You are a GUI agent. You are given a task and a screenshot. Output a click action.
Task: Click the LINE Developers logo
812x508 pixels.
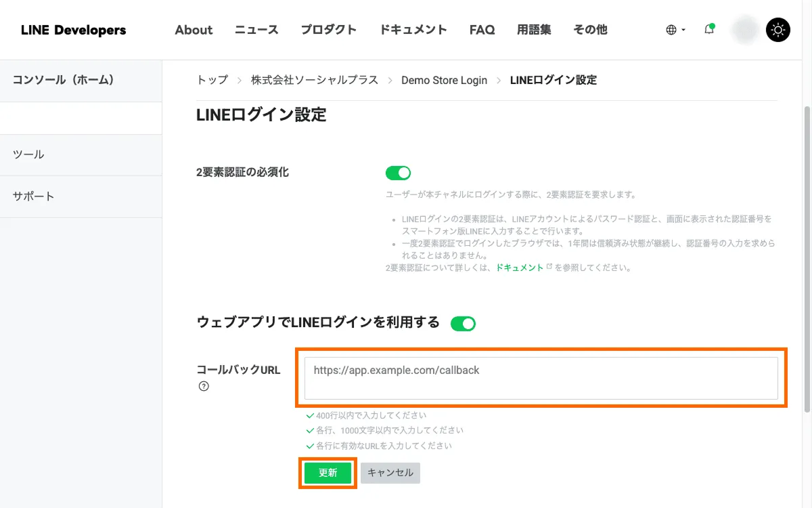(73, 30)
